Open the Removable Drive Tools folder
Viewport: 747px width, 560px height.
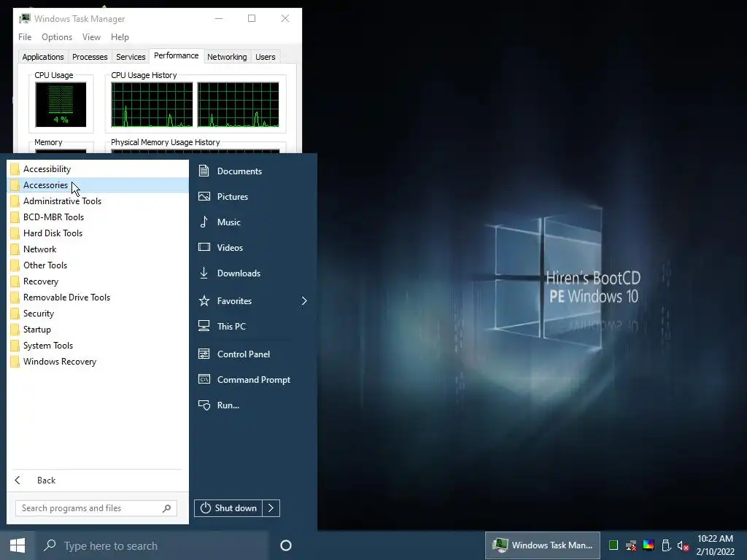click(98, 297)
